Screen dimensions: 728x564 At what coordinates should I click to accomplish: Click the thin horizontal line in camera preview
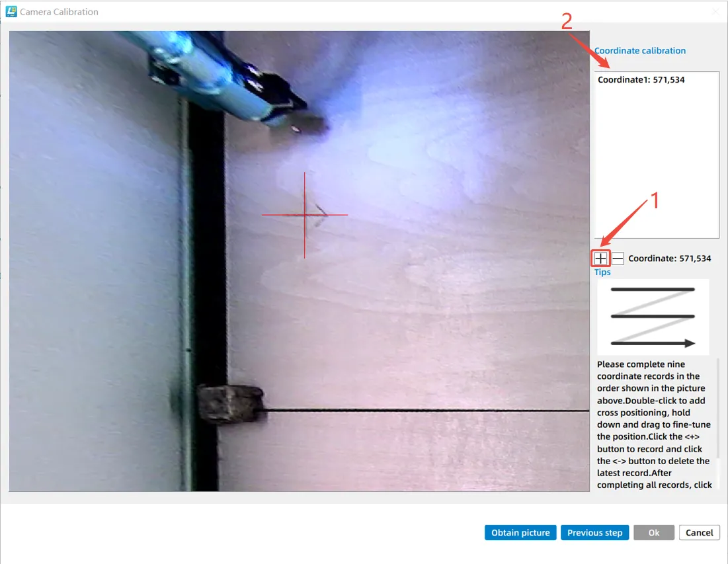point(423,411)
